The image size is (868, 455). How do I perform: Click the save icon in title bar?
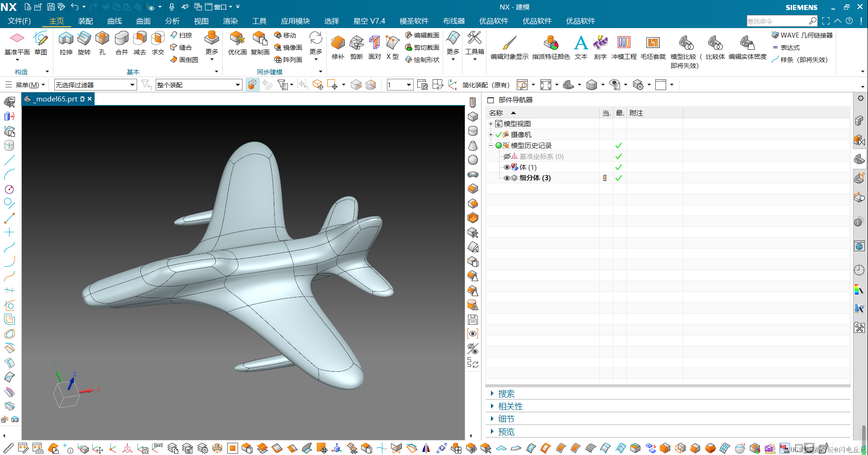point(51,7)
